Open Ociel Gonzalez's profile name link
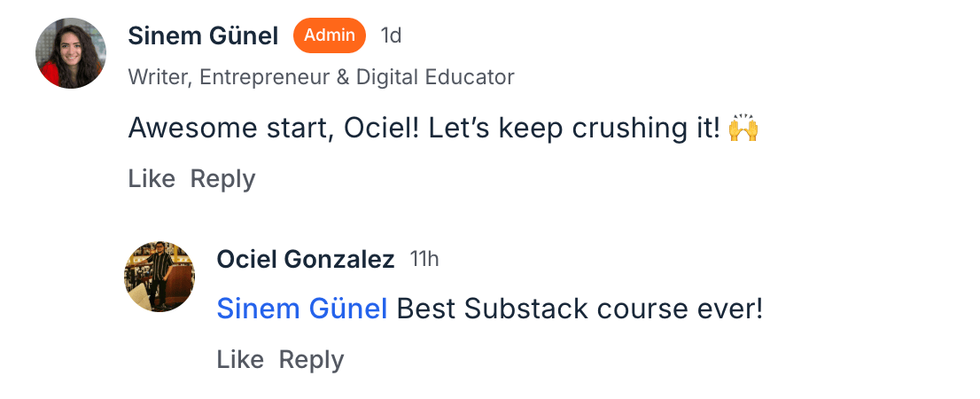 click(x=306, y=260)
